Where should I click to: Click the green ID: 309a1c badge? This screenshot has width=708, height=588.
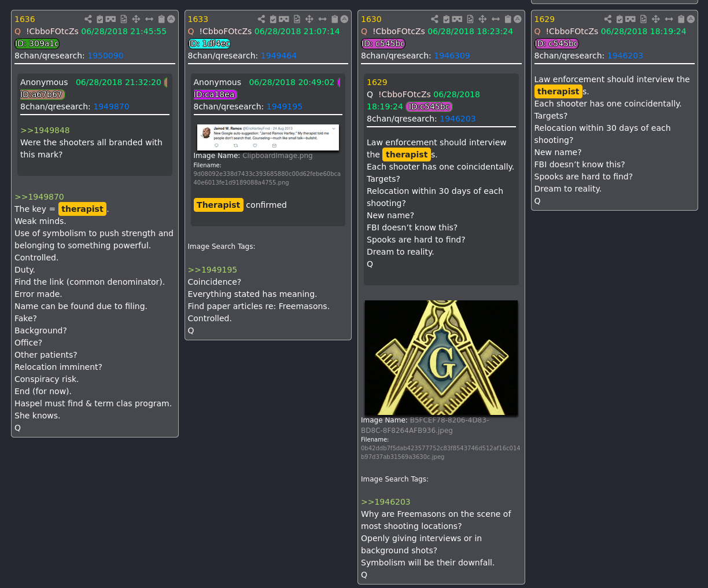point(37,43)
